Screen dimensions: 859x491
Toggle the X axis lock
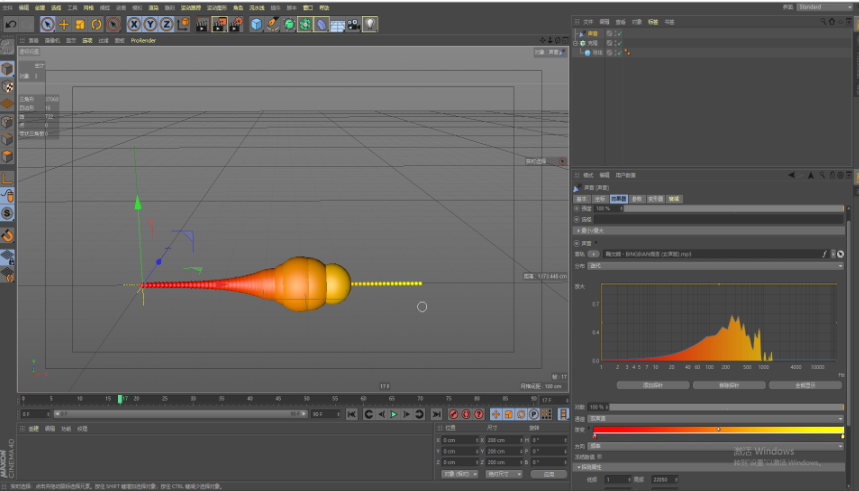[x=134, y=24]
